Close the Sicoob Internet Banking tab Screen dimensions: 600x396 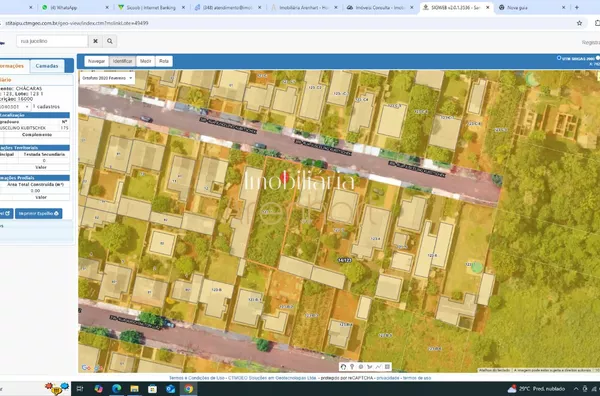point(183,7)
